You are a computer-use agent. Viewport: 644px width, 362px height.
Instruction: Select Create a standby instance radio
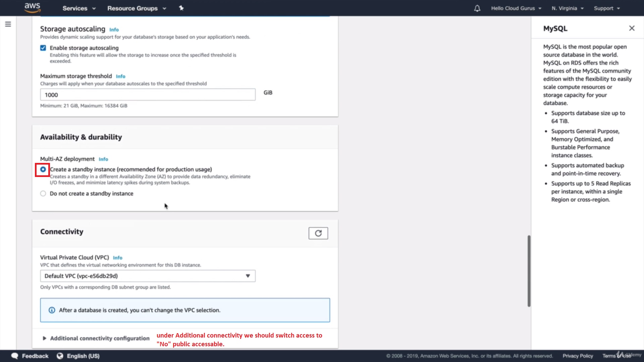click(43, 170)
